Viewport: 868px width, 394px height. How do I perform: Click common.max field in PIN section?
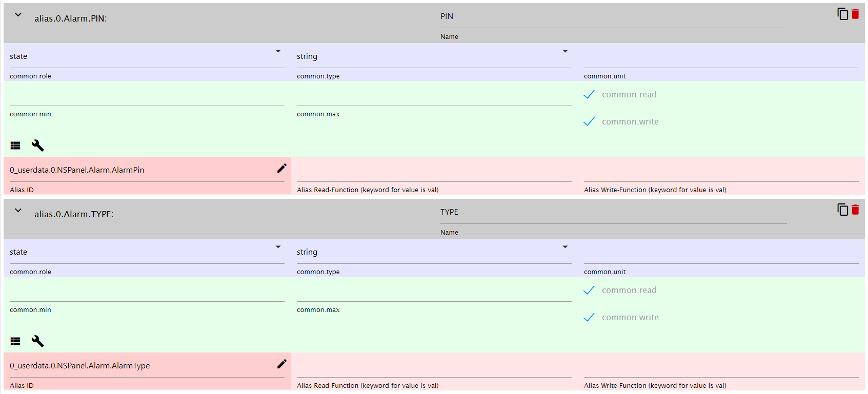(434, 95)
